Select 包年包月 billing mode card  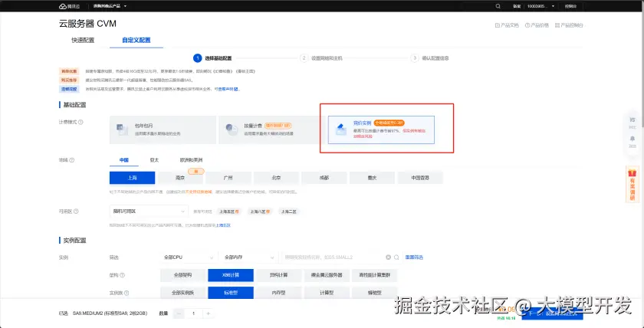pos(163,130)
